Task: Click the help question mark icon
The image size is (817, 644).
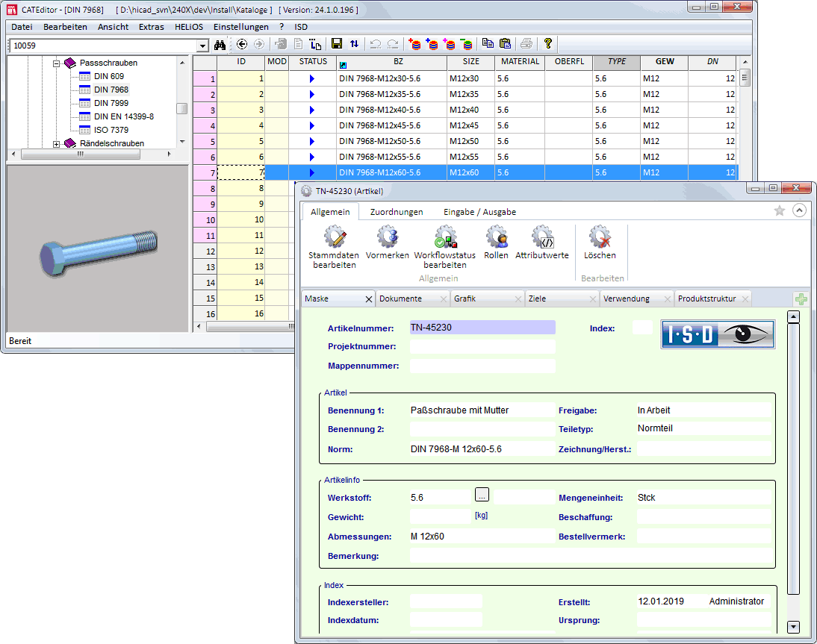Action: tap(547, 45)
